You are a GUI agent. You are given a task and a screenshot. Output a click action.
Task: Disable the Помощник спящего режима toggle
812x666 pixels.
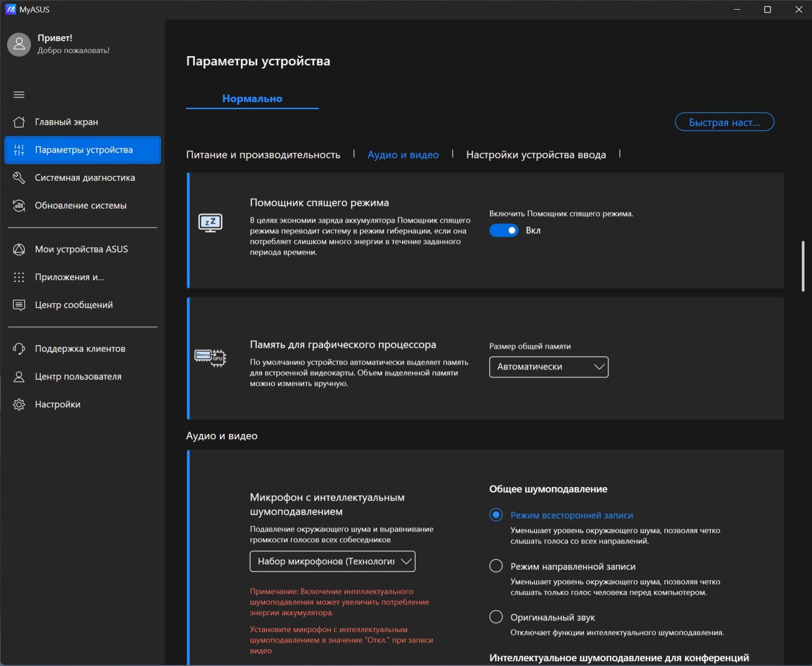pos(504,230)
